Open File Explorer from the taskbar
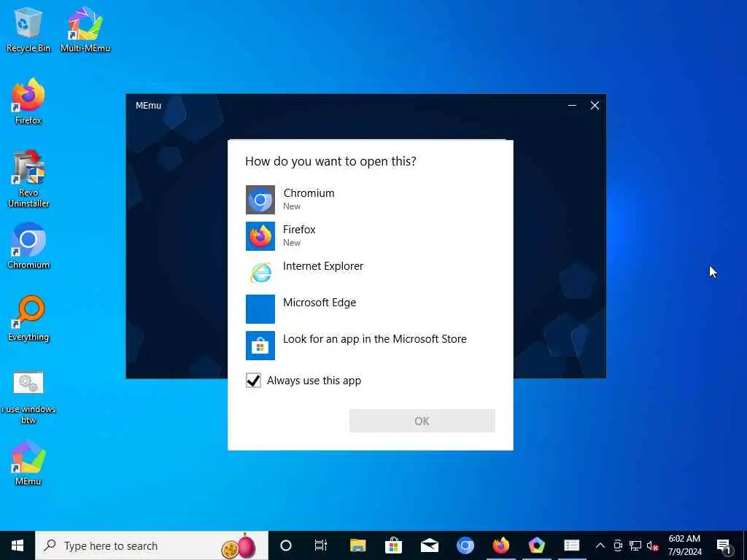The width and height of the screenshot is (747, 560). (357, 545)
